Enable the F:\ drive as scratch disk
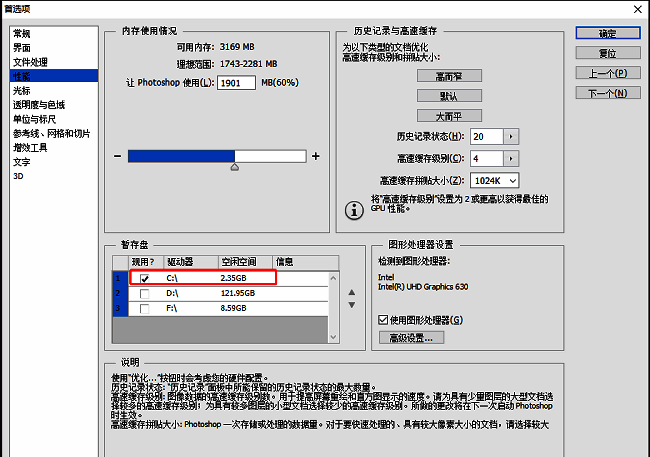Screen dimensions: 650x457 pos(145,309)
